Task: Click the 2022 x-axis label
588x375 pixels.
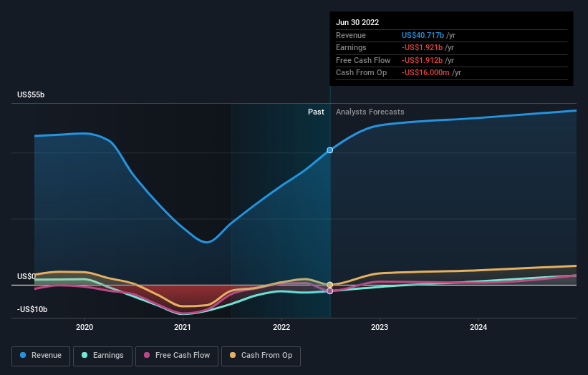Action: pyautogui.click(x=281, y=328)
